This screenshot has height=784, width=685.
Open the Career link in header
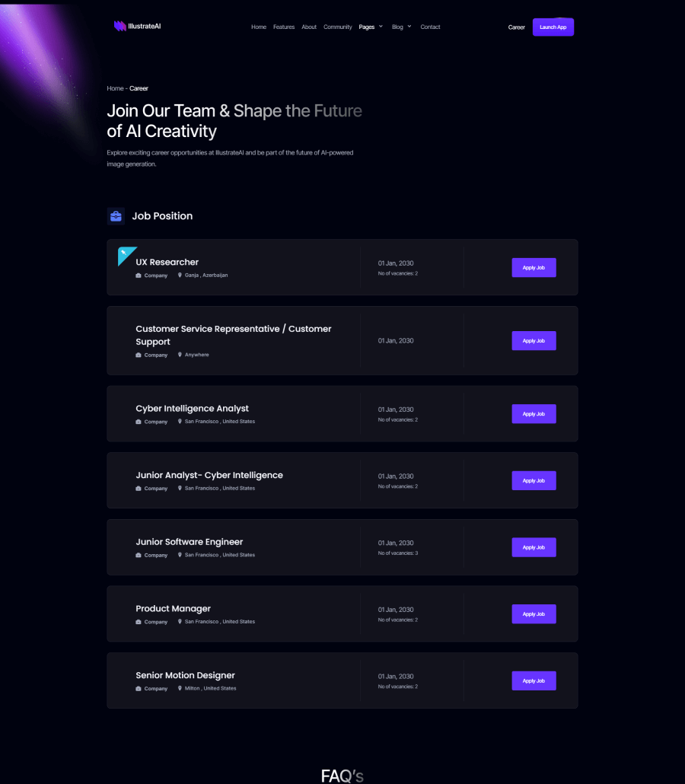(x=517, y=27)
